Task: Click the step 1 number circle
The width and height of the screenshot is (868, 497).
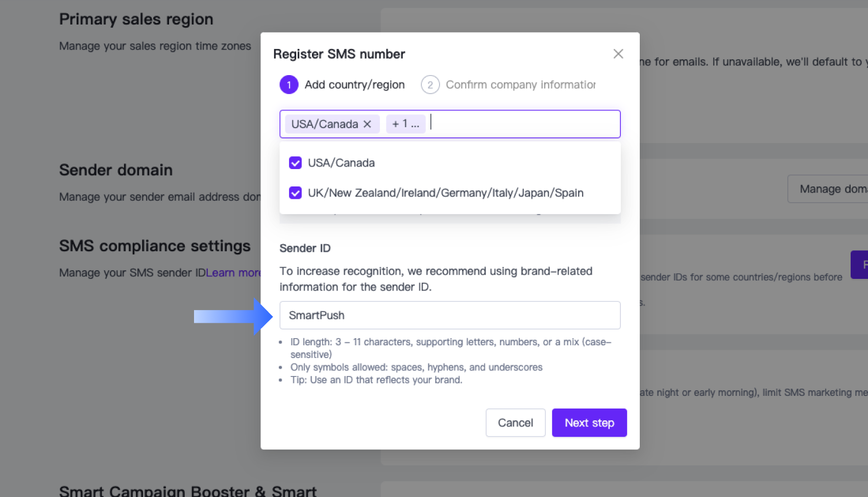Action: tap(288, 85)
